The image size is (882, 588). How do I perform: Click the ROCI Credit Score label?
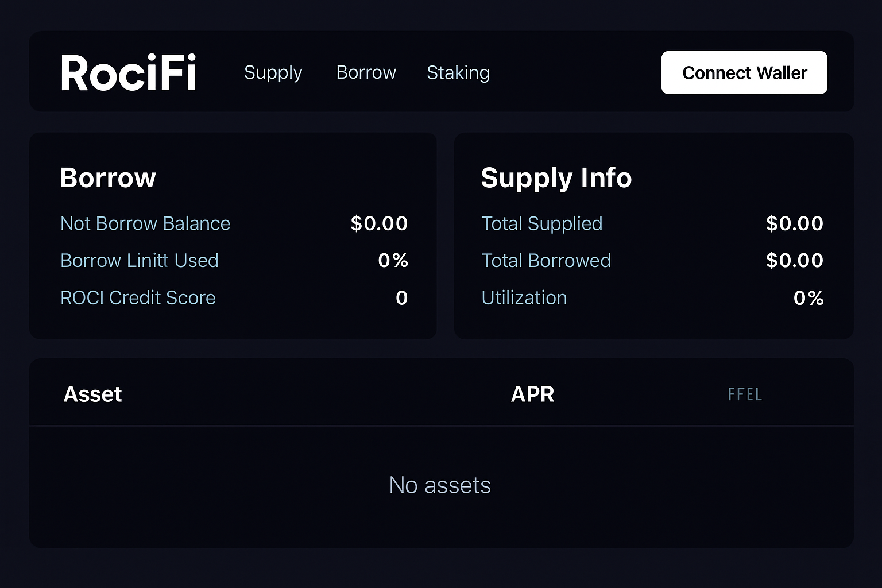click(138, 298)
